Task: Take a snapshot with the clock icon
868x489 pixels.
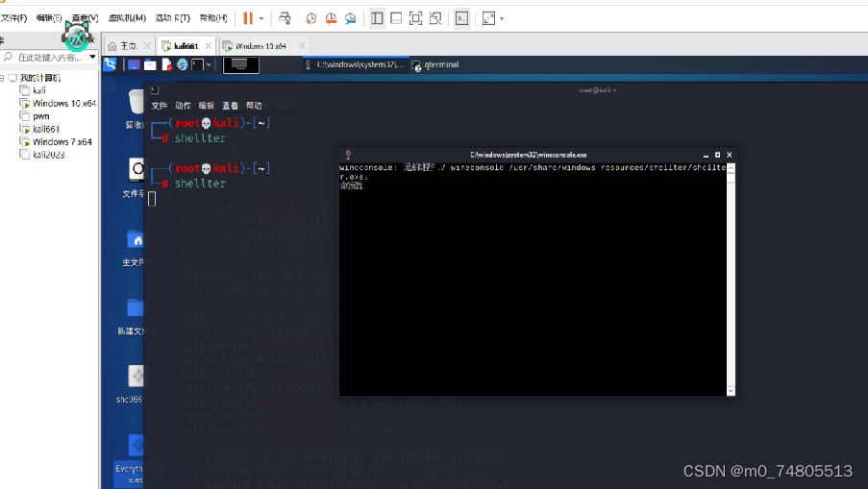Action: click(x=311, y=18)
